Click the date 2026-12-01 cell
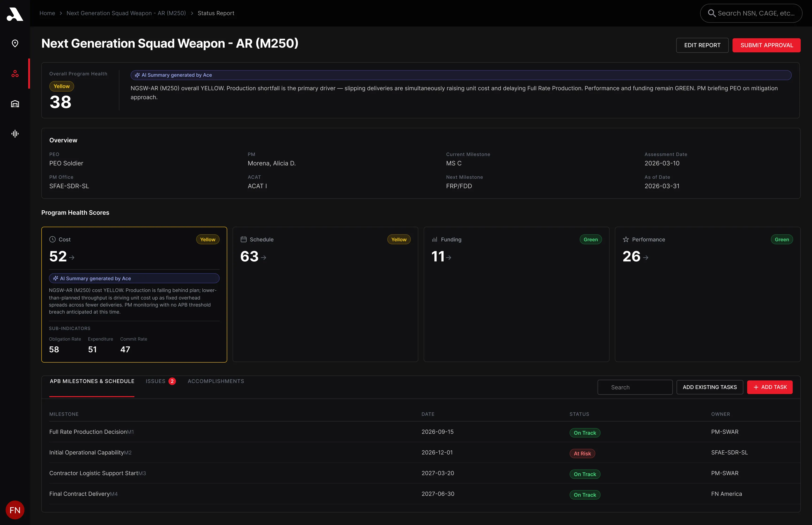 [437, 453]
